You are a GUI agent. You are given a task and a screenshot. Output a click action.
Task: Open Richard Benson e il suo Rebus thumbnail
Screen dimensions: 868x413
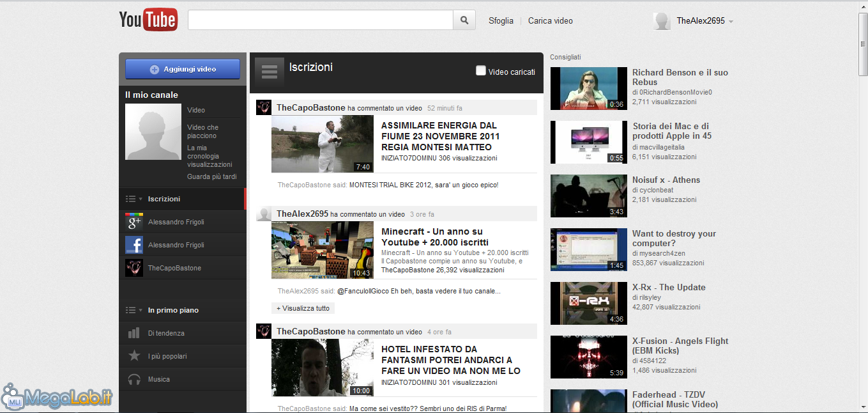[x=589, y=89]
